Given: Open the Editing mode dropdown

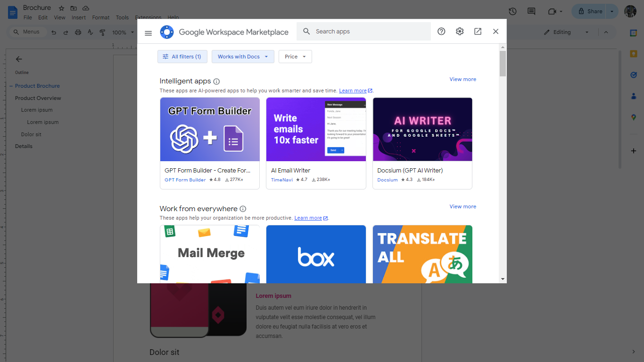Looking at the screenshot, I should (x=566, y=32).
